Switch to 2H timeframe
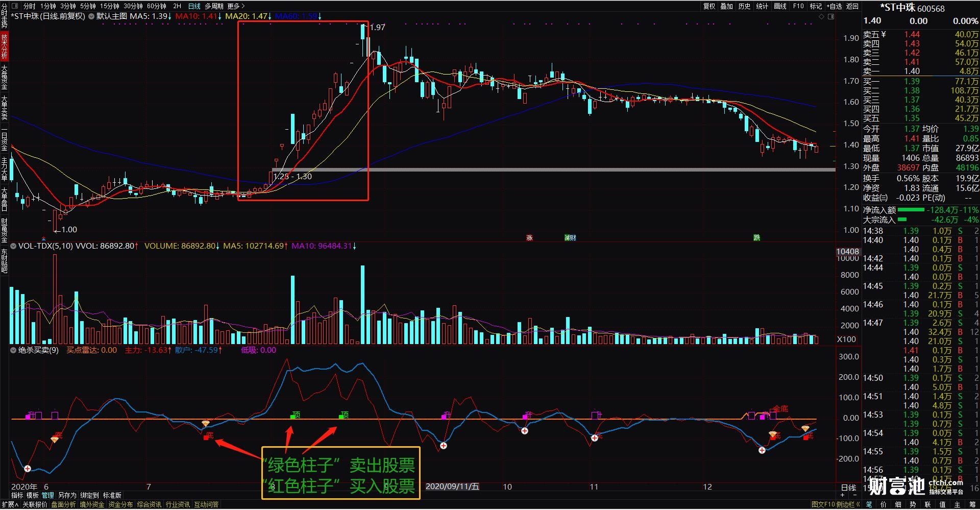This screenshot has height=510, width=980. [177, 6]
